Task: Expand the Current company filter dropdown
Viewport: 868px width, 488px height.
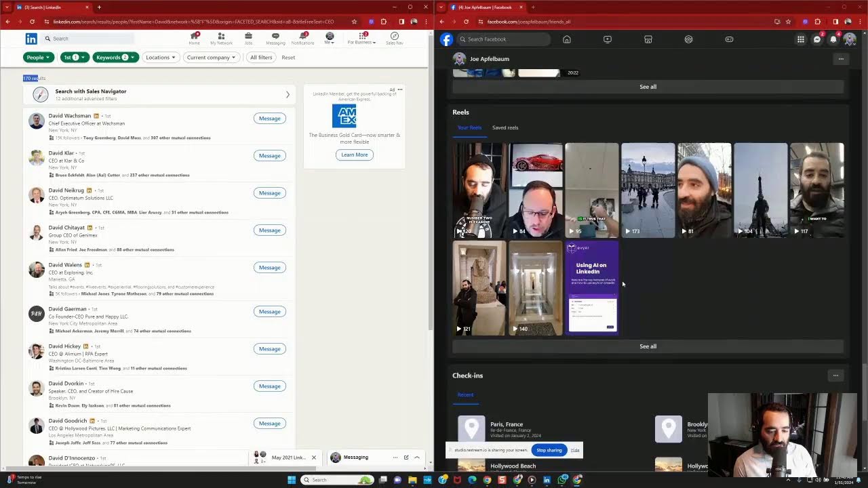Action: click(x=211, y=58)
